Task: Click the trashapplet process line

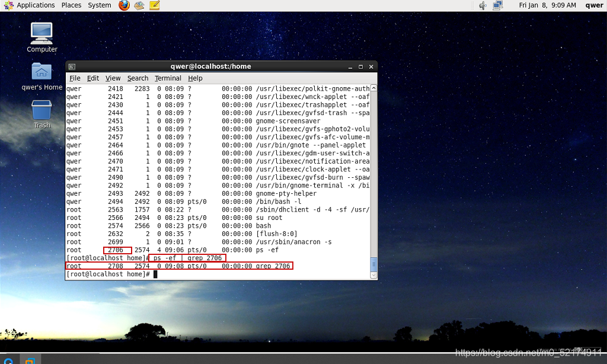Action: (x=218, y=105)
